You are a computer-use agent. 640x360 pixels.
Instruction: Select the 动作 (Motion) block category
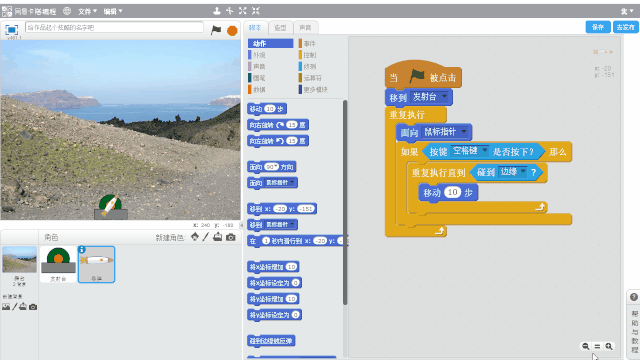[271, 43]
